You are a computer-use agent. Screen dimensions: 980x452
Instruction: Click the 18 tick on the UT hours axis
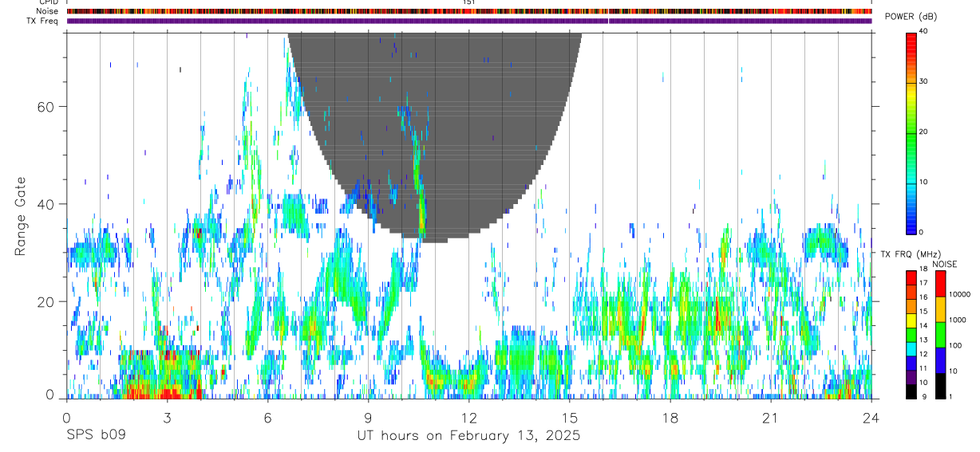click(x=670, y=418)
